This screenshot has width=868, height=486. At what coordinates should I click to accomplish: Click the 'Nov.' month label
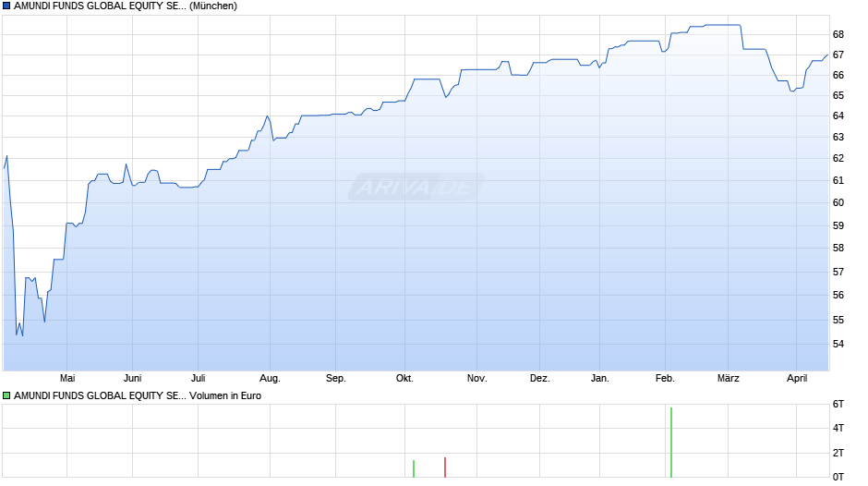[x=477, y=378]
